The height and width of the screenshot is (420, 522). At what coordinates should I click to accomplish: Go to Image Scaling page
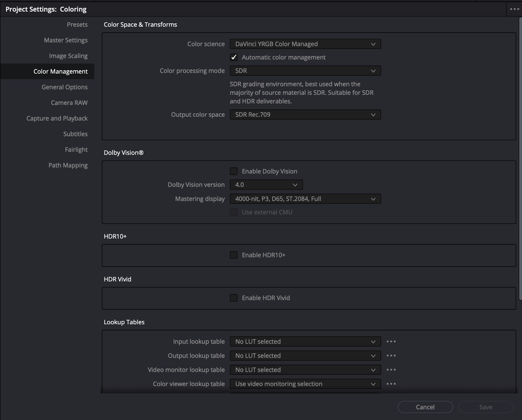[x=68, y=56]
